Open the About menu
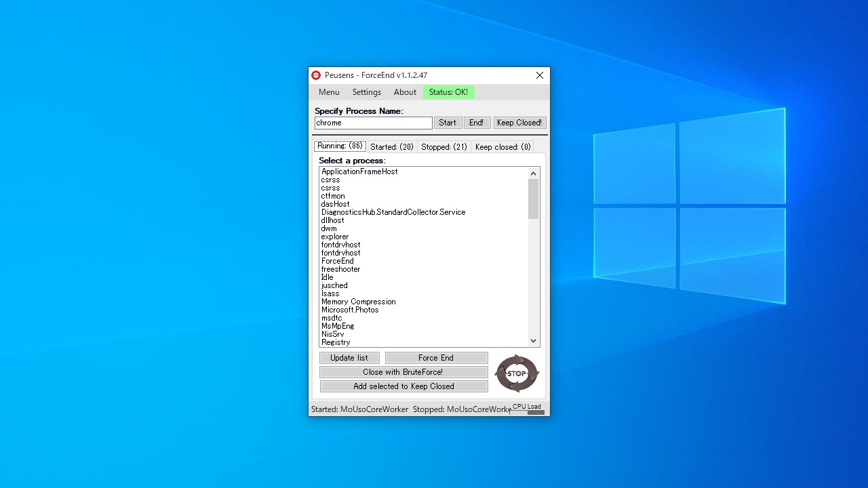 pos(405,92)
